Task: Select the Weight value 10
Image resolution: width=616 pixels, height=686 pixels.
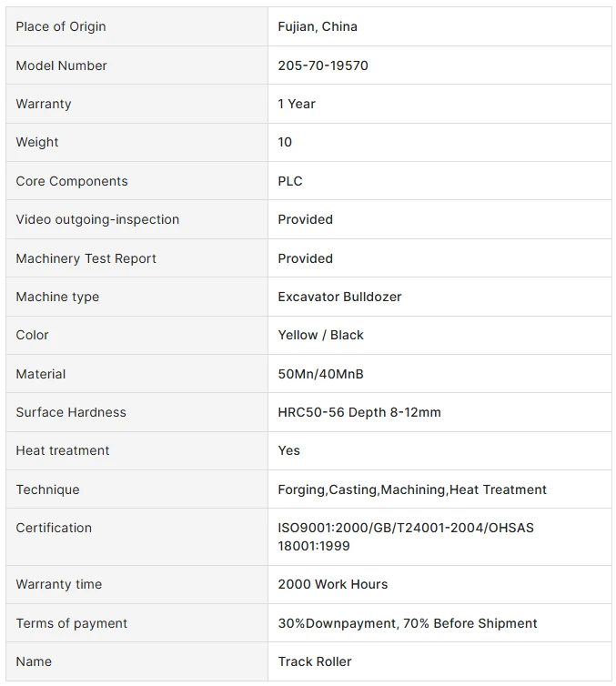Action: coord(285,142)
